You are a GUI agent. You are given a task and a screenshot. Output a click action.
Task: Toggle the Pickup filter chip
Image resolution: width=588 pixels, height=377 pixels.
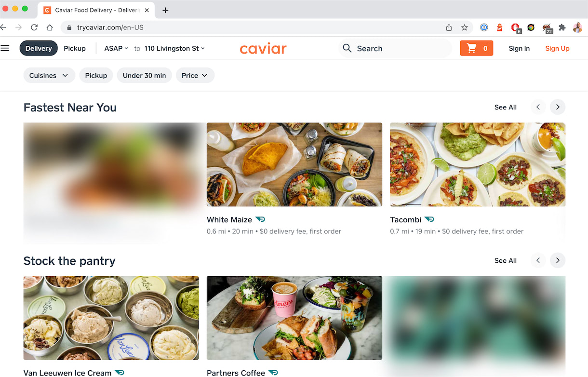(x=96, y=75)
